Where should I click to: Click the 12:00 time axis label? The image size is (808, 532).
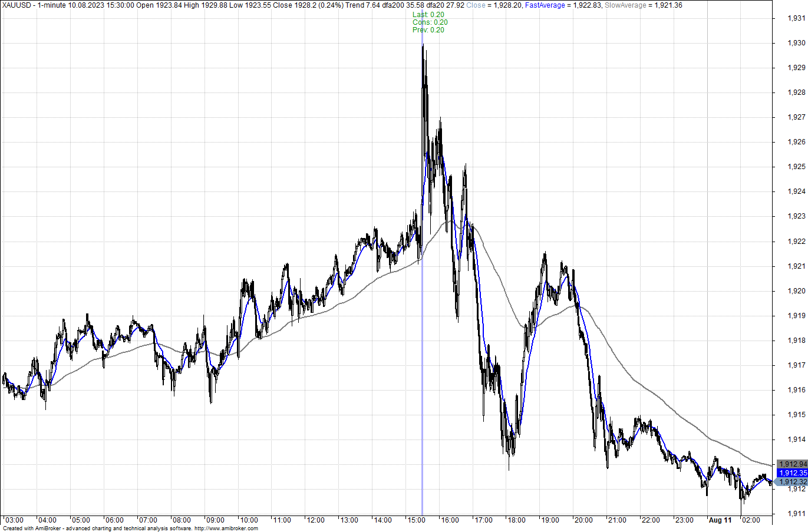tap(315, 520)
